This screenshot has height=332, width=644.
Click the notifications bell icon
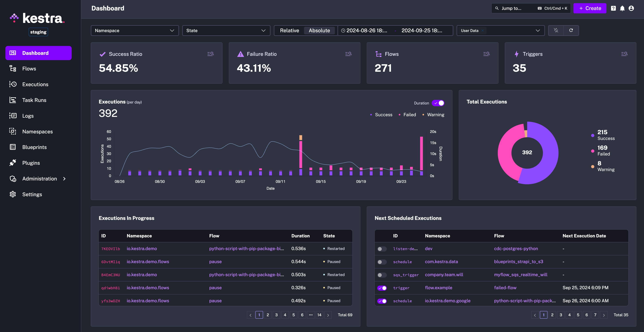(x=622, y=8)
